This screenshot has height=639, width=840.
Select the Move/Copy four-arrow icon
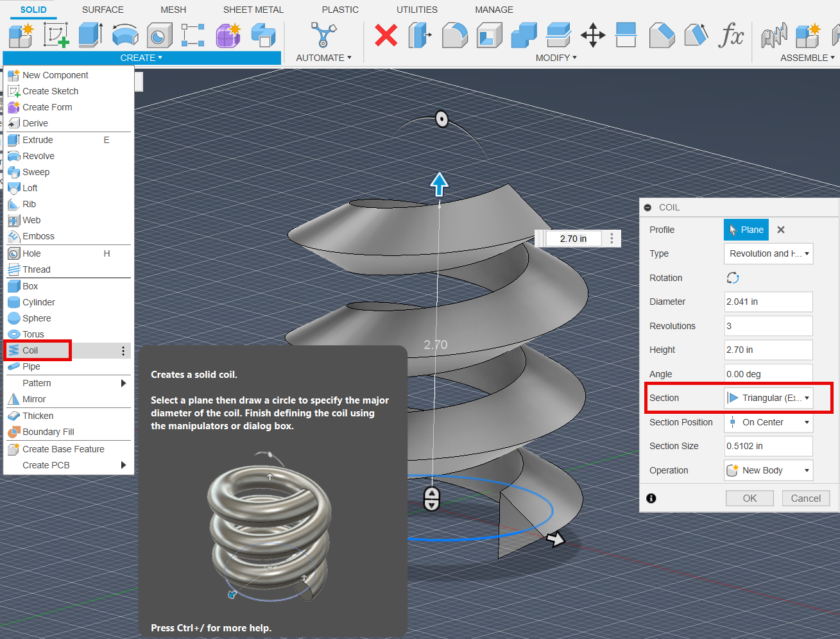click(x=593, y=35)
